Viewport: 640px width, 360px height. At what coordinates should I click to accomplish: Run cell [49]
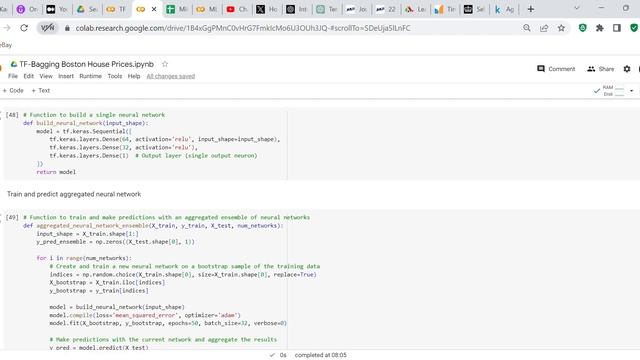click(x=12, y=218)
